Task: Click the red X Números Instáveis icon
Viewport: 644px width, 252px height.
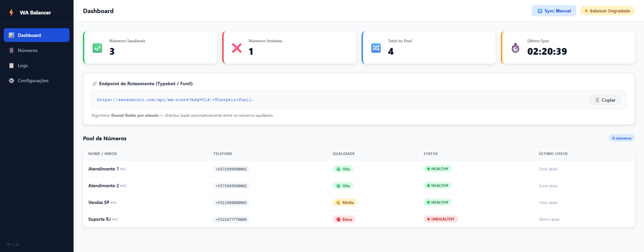Action: click(237, 48)
